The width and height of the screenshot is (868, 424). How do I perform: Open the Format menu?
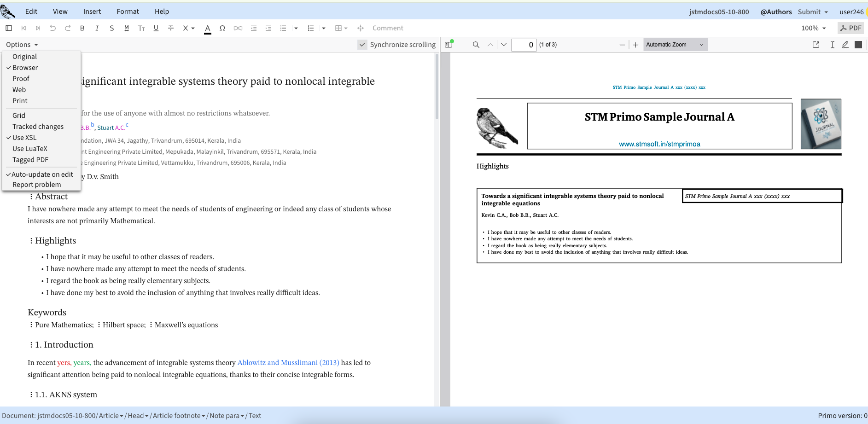point(128,12)
